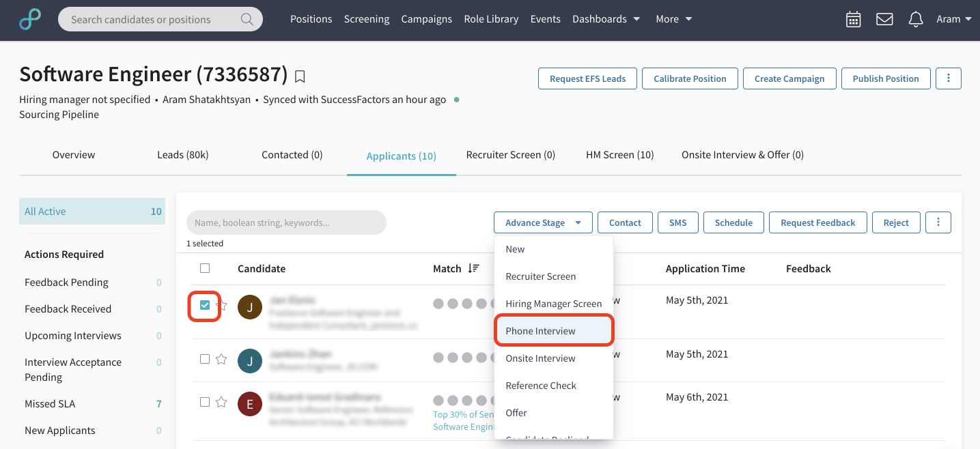The height and width of the screenshot is (449, 980).
Task: Open the Onsite Interview & Offer (0) tab
Action: click(742, 155)
